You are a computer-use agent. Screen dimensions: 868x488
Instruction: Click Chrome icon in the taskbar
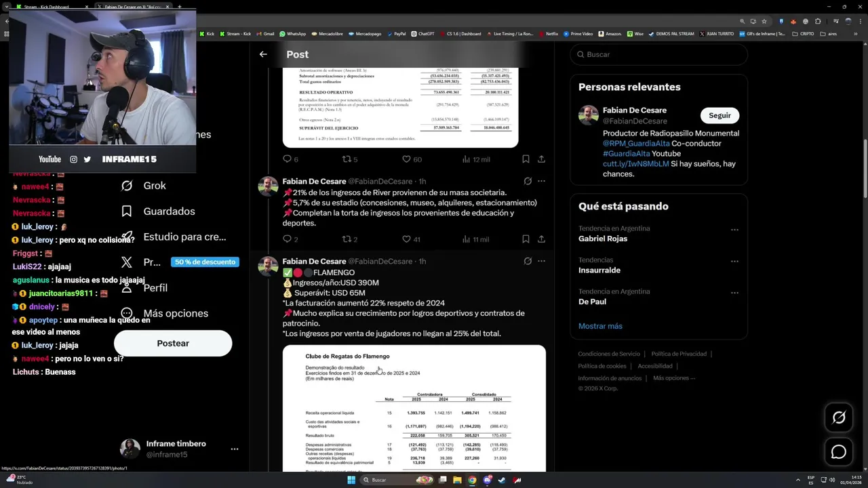tap(473, 480)
